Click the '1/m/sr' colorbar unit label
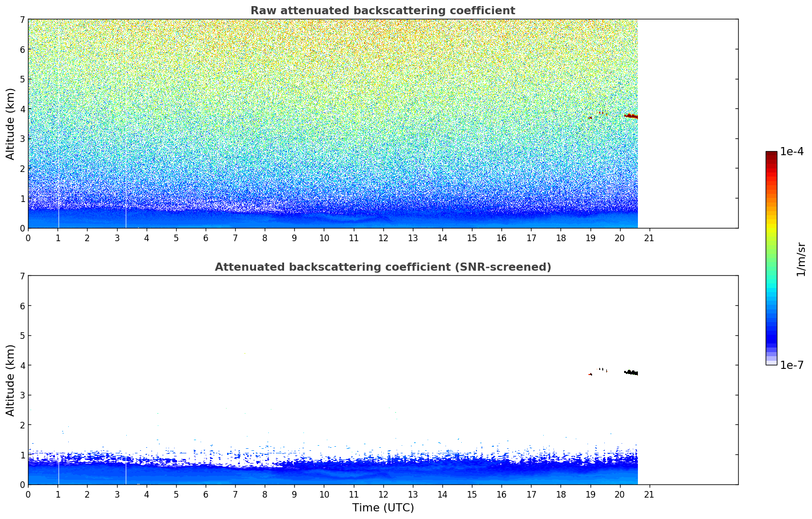 [801, 259]
